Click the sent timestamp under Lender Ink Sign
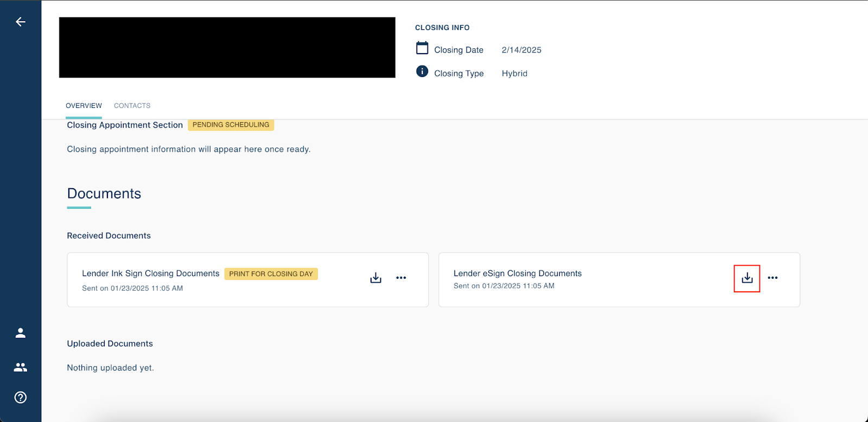This screenshot has height=422, width=868. pyautogui.click(x=132, y=288)
